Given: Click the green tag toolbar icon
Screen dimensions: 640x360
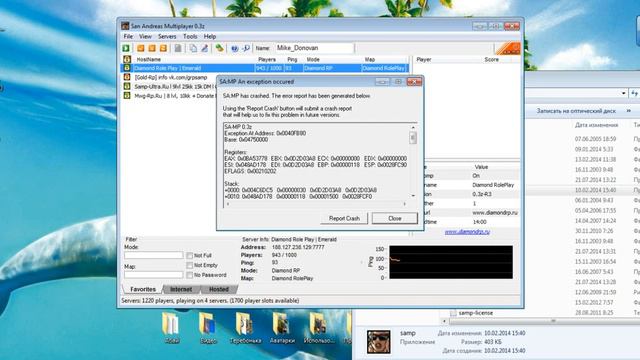Looking at the screenshot, I should pos(220,48).
